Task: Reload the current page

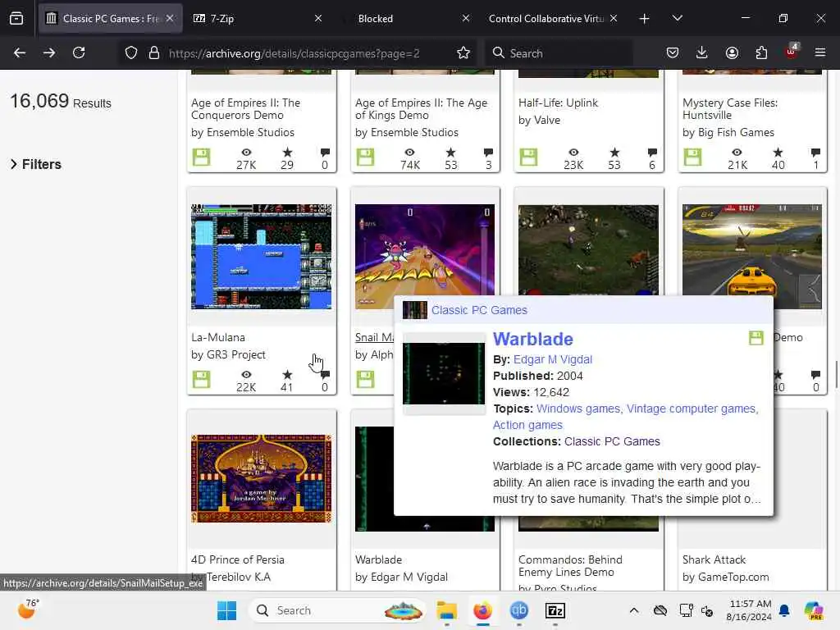Action: (x=79, y=52)
